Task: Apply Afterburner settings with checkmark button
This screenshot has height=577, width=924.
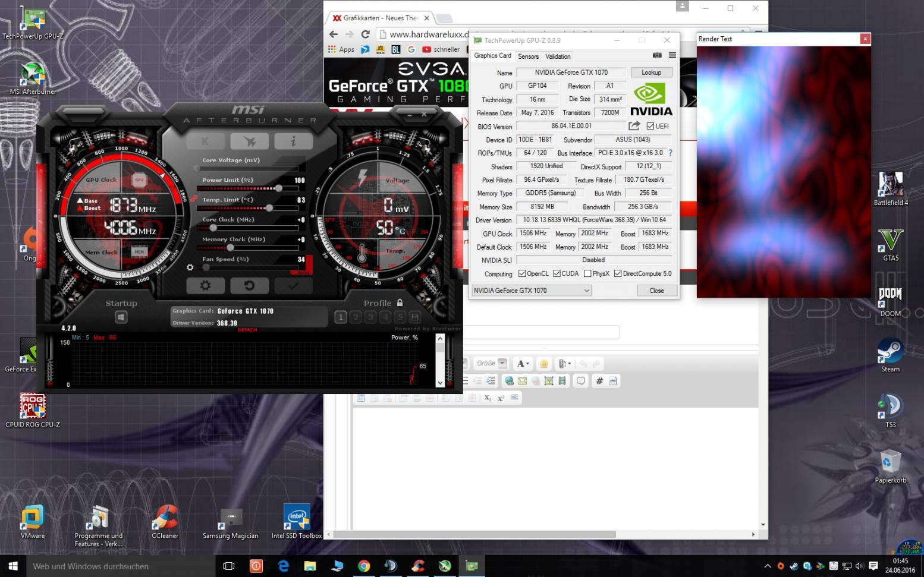Action: tap(293, 286)
